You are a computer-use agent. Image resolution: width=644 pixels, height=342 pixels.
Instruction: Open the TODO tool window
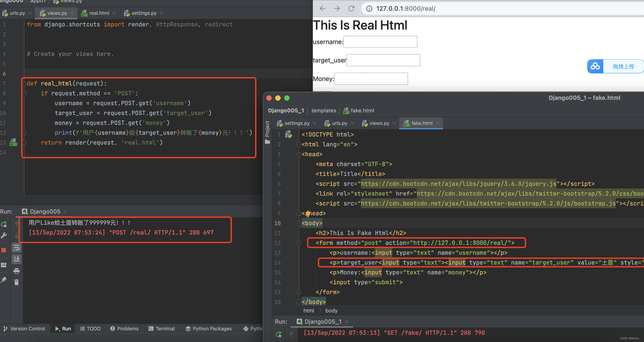(90, 329)
